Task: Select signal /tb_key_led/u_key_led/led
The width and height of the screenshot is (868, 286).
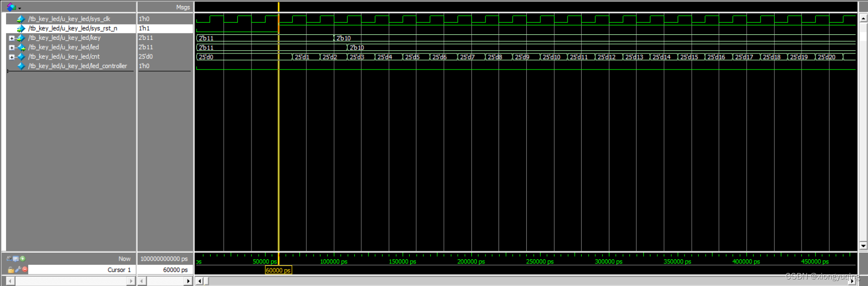Action: click(x=64, y=47)
